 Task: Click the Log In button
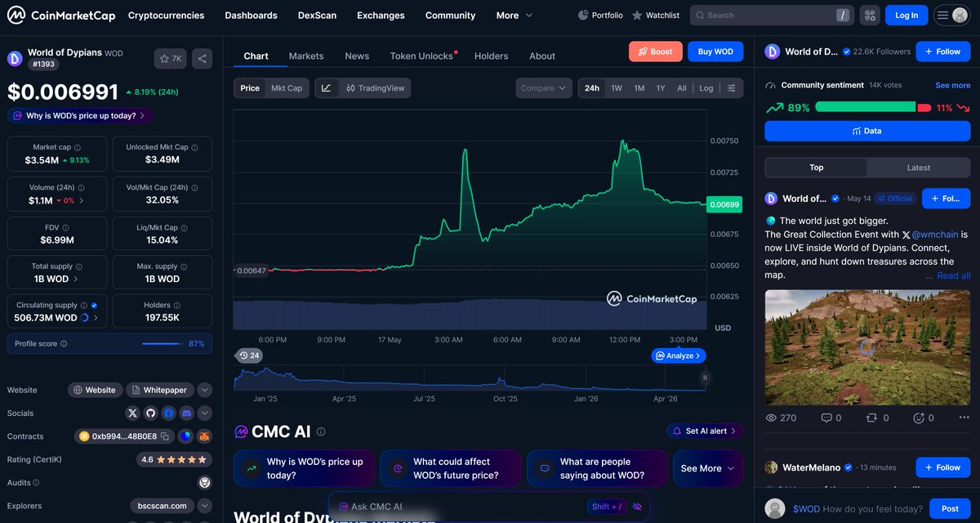[x=906, y=15]
